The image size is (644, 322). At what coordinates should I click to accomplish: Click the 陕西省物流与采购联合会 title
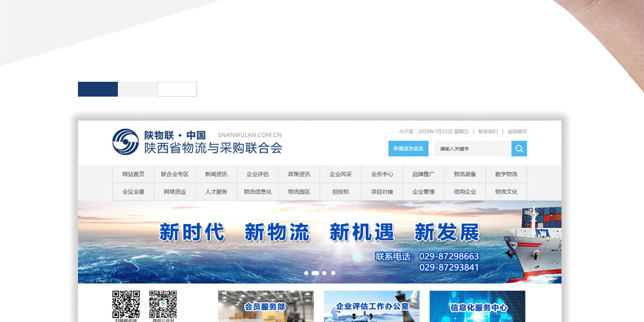point(213,148)
